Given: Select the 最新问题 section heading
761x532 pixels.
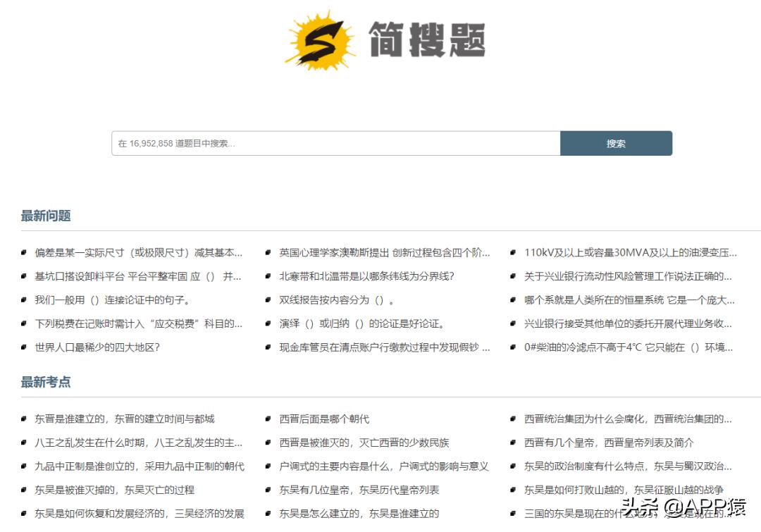Looking at the screenshot, I should pos(44,216).
